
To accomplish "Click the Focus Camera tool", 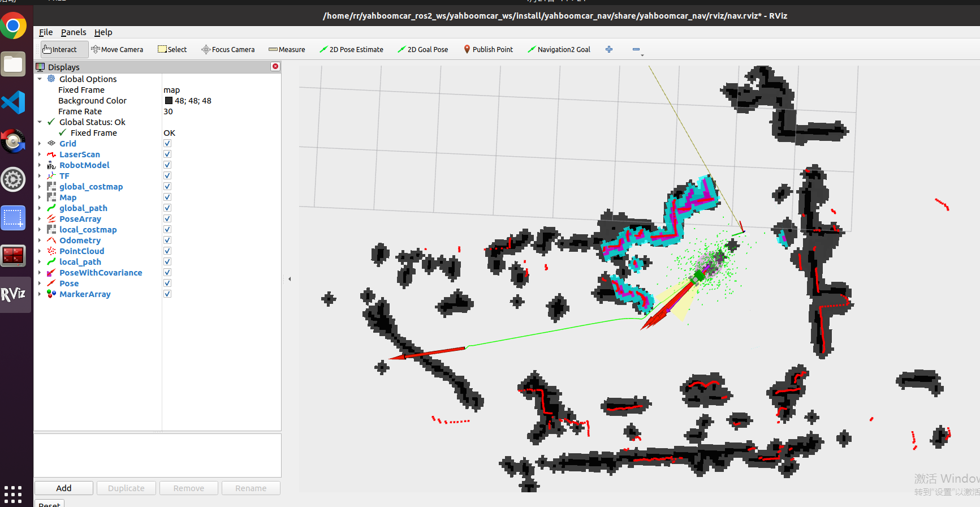I will (228, 50).
